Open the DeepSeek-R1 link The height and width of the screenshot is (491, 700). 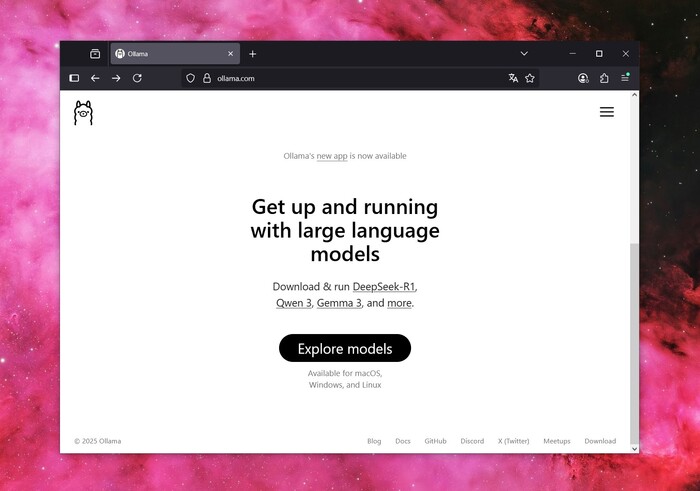coord(384,287)
